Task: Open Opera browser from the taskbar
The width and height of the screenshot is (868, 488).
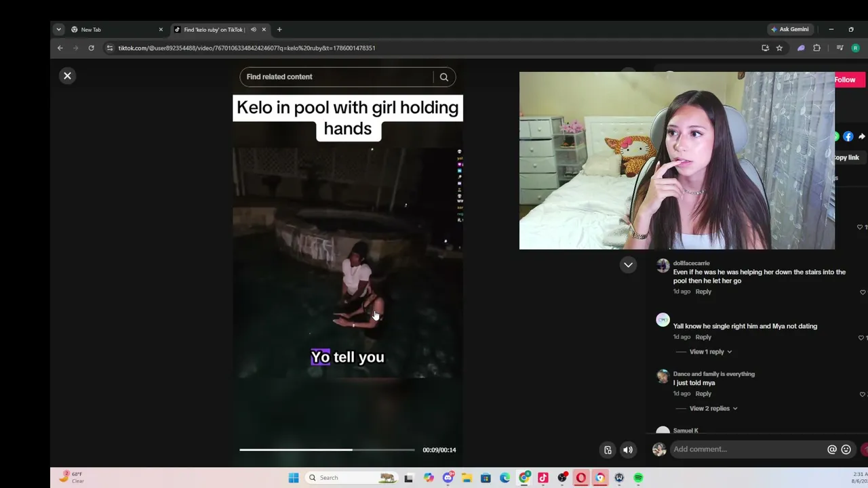Action: tap(581, 478)
